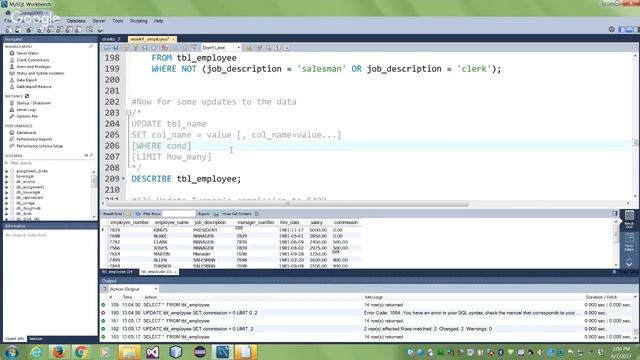Image resolution: width=640 pixels, height=360 pixels.
Task: Open the Scripting menu
Action: tap(139, 20)
